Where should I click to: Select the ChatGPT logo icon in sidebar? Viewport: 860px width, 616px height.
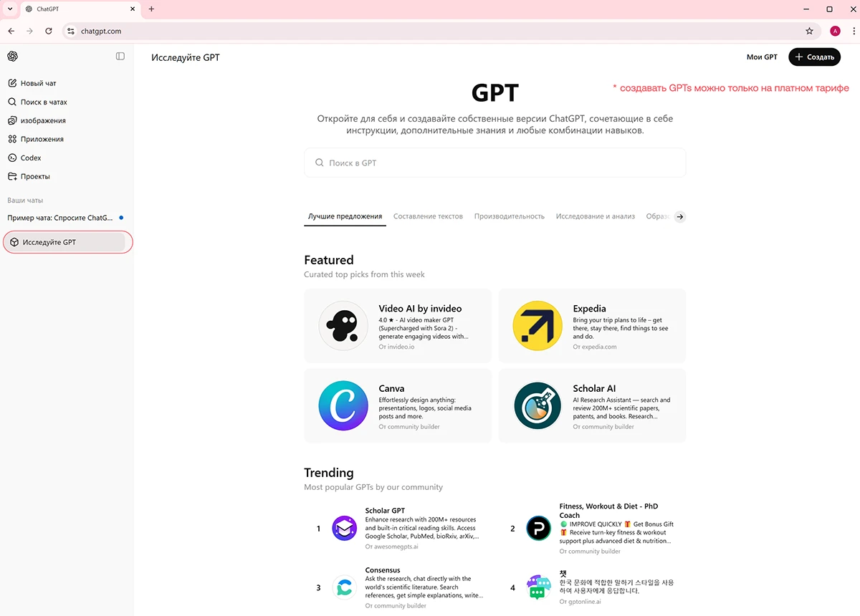tap(12, 56)
